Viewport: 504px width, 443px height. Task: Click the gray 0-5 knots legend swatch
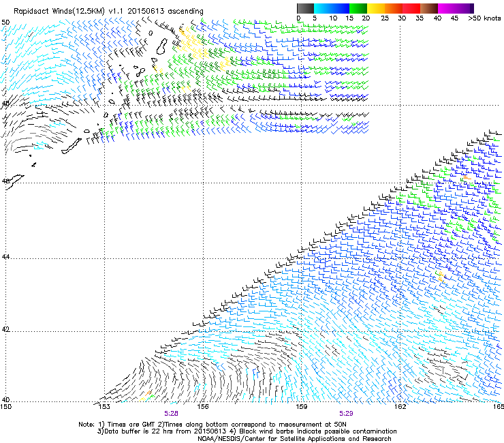click(x=305, y=8)
